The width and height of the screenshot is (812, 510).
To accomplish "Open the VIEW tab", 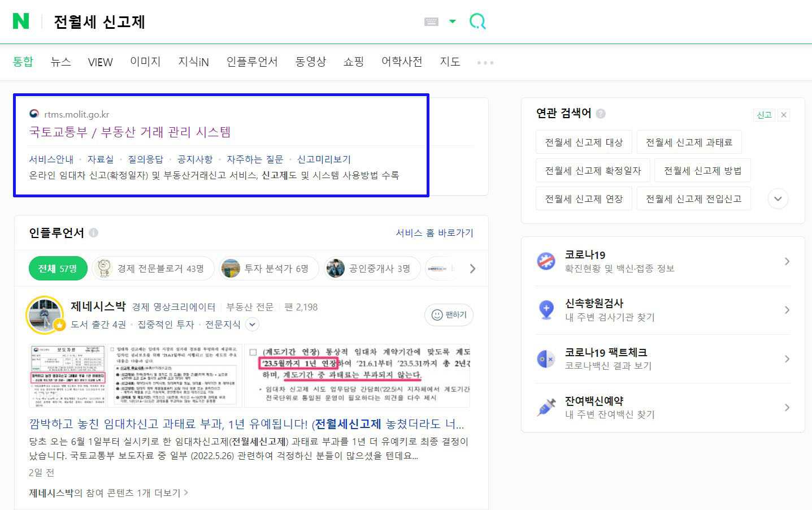I will point(100,62).
